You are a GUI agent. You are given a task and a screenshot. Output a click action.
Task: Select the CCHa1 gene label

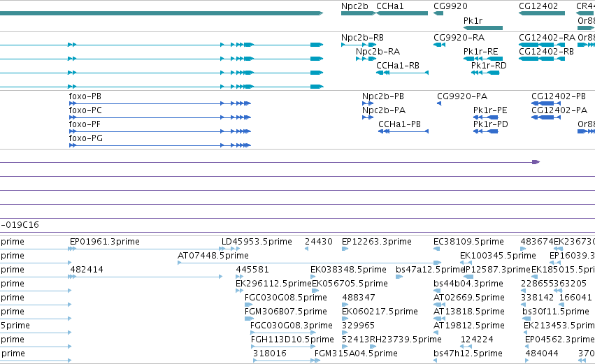389,6
